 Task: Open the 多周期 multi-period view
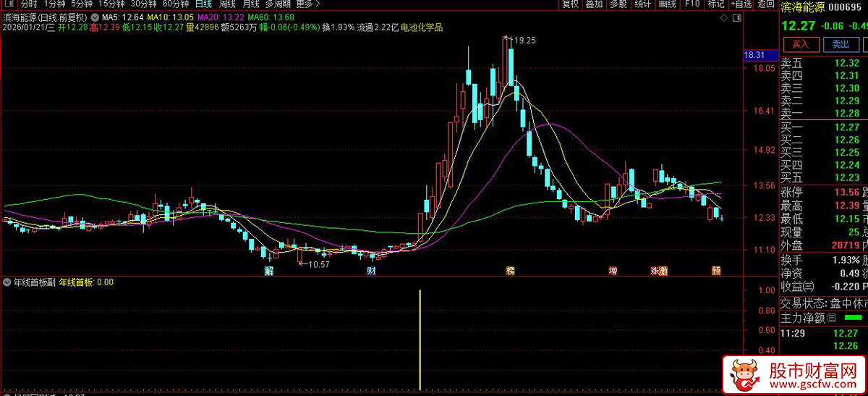[278, 4]
